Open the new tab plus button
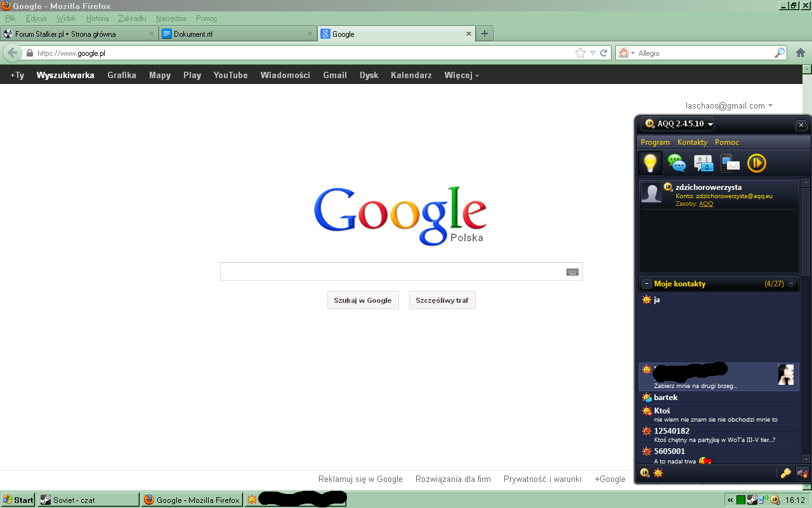The image size is (812, 508). tap(485, 34)
